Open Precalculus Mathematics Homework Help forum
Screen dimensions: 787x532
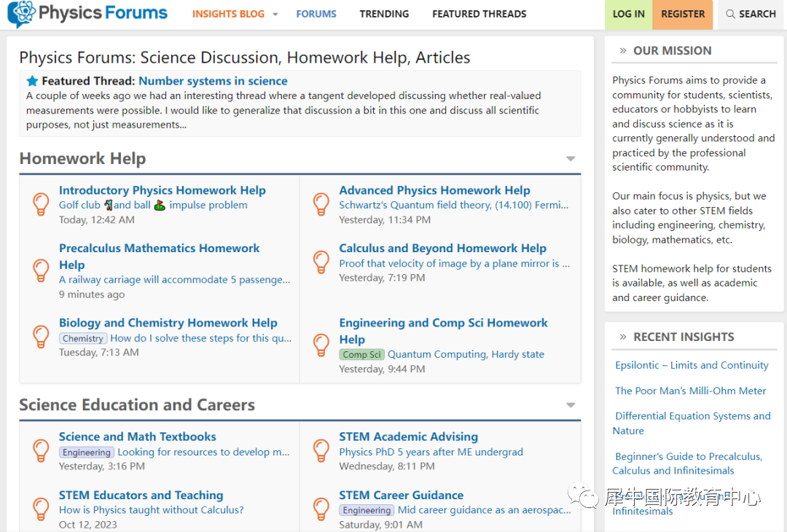pos(159,257)
